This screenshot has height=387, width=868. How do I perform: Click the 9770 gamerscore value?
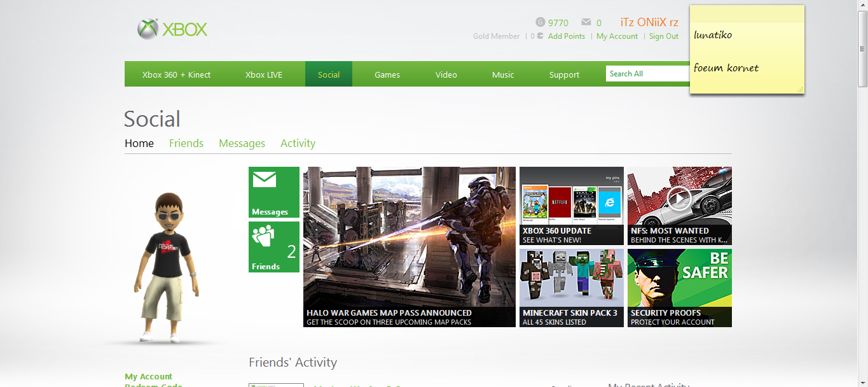[x=558, y=23]
